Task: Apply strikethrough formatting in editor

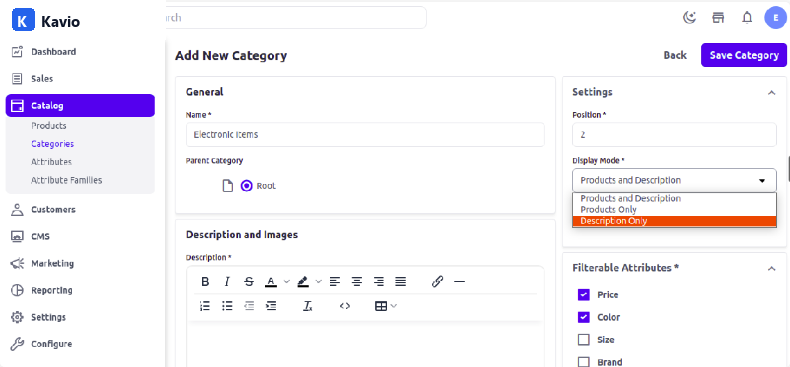Action: [249, 281]
